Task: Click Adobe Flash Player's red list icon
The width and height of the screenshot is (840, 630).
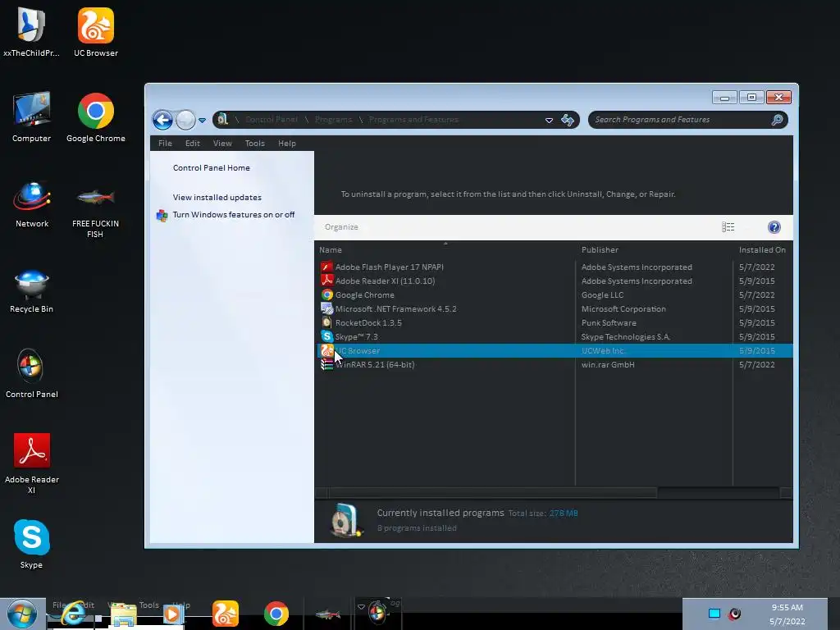Action: 326,267
